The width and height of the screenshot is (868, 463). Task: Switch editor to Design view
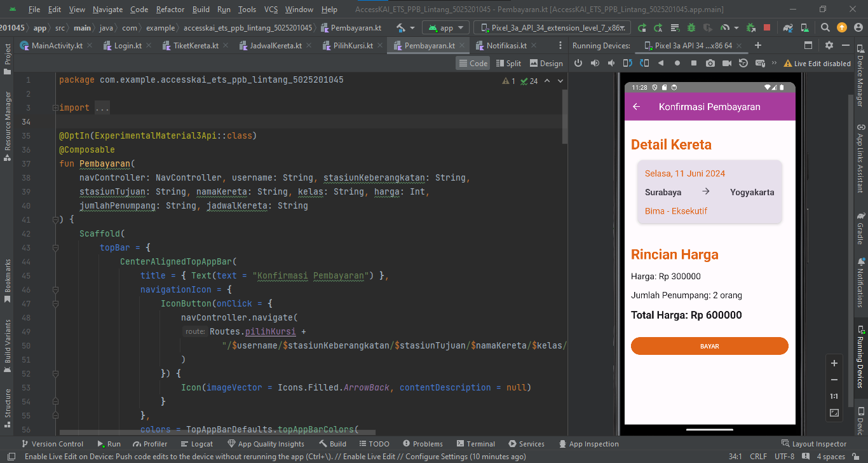point(546,63)
